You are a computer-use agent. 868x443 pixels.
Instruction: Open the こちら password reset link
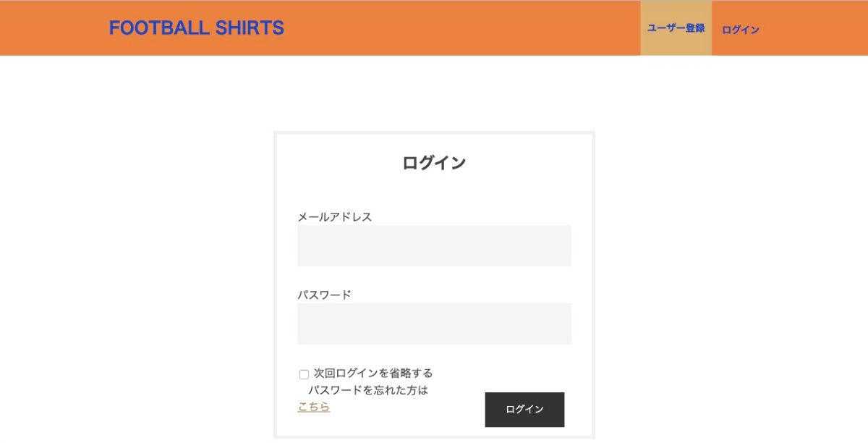tap(314, 407)
